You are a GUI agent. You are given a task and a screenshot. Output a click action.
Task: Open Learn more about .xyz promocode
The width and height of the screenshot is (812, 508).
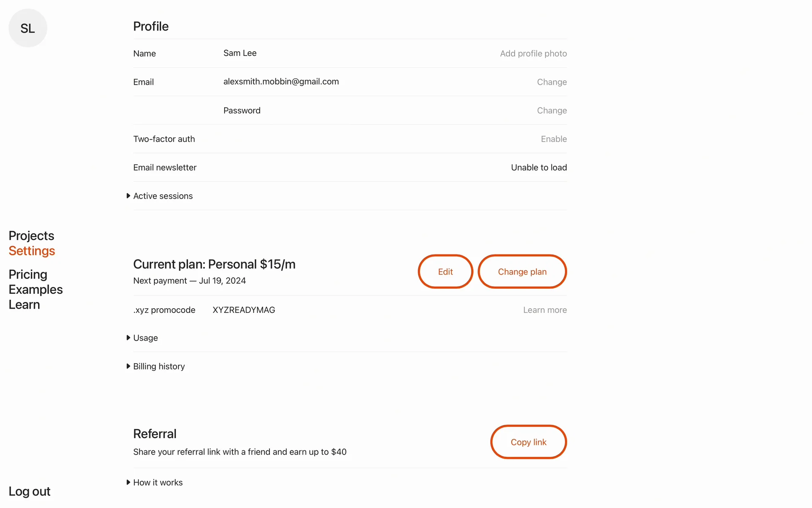click(545, 310)
